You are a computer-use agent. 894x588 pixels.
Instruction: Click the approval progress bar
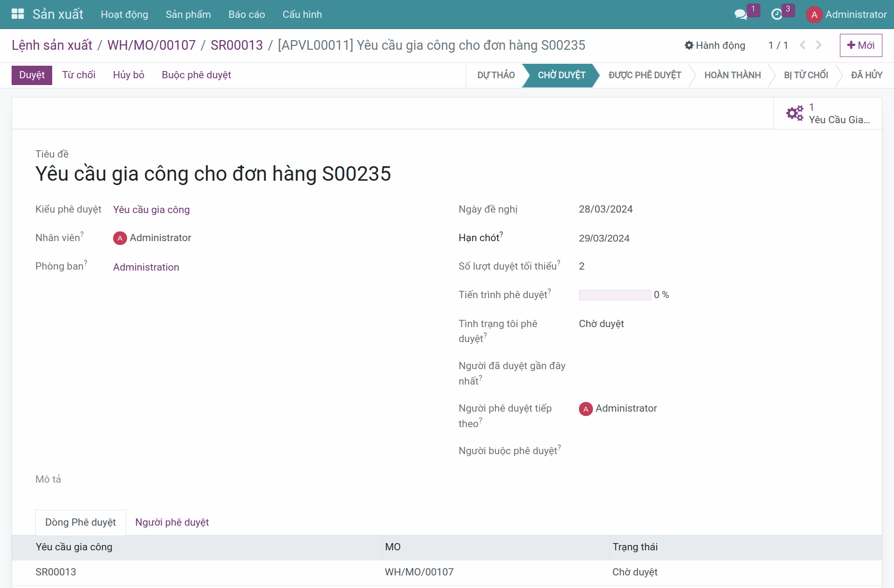(615, 295)
